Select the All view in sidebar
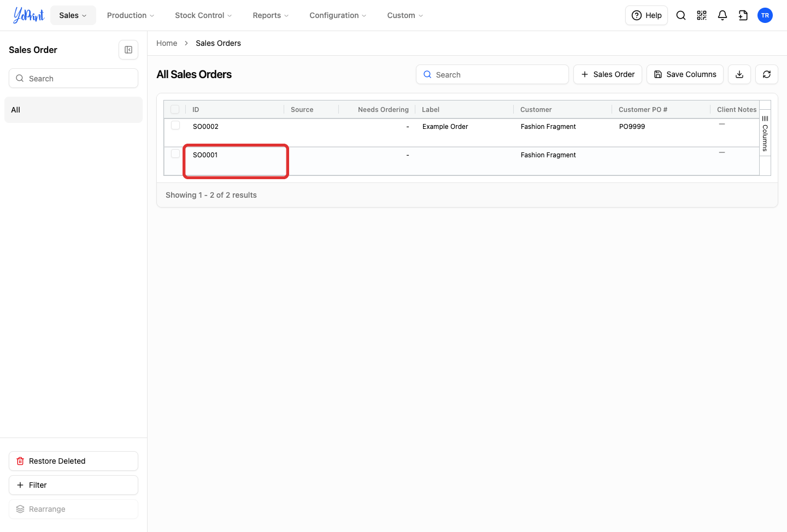This screenshot has height=532, width=787. tap(73, 110)
